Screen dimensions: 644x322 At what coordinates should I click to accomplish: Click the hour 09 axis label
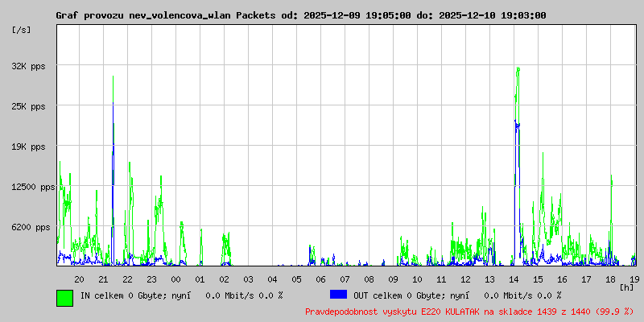(x=394, y=279)
